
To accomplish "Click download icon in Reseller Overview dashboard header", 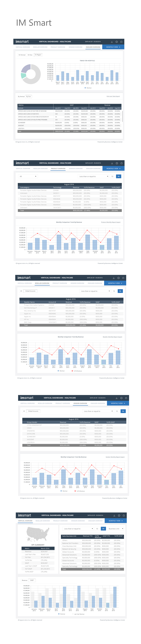I will pos(114,278).
